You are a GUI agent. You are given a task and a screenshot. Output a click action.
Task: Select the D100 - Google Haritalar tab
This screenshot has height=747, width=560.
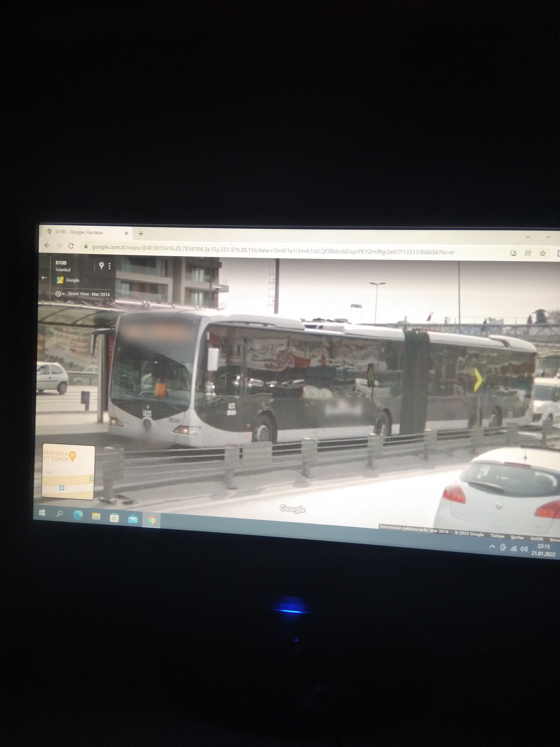coord(79,232)
